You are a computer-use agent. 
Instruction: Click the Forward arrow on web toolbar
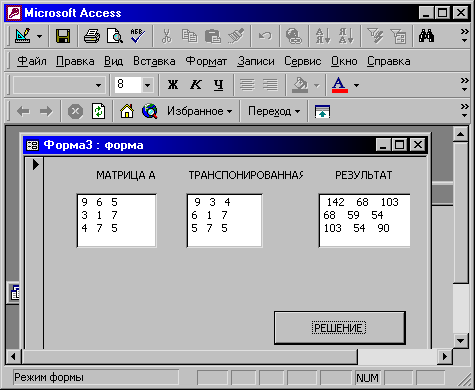pyautogui.click(x=46, y=111)
